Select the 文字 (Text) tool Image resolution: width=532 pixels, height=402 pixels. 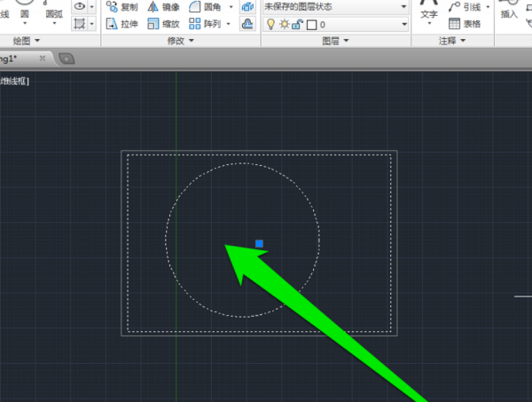pyautogui.click(x=429, y=10)
